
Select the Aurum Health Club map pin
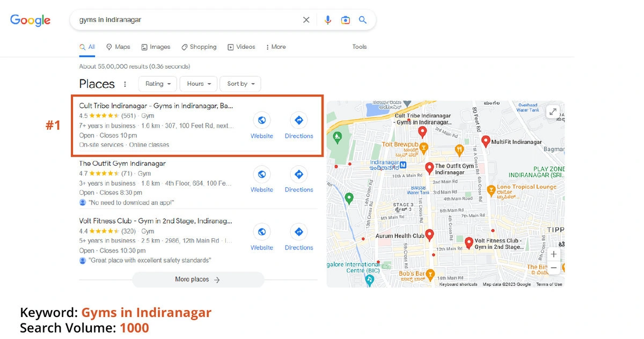[x=429, y=236]
